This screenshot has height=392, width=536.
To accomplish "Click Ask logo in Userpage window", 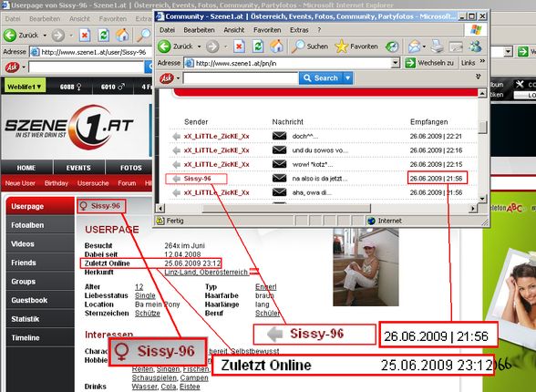I will [x=12, y=67].
